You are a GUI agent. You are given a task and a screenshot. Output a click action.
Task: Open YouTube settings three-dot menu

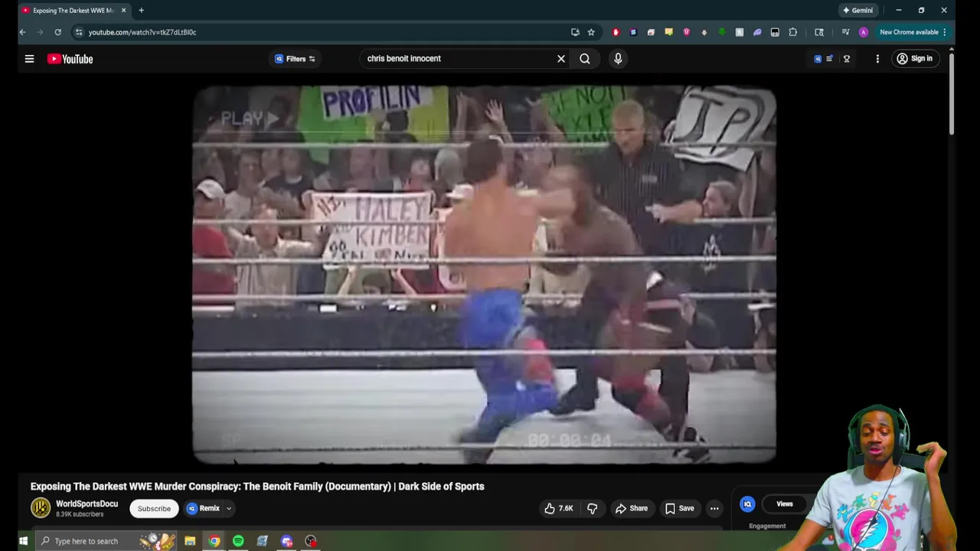click(x=877, y=59)
